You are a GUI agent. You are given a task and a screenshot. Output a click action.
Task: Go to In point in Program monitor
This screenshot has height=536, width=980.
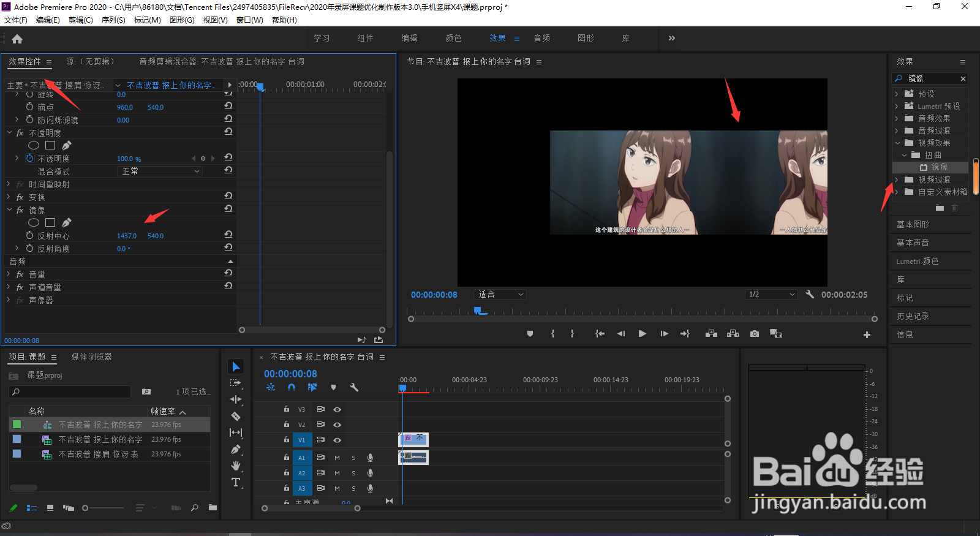600,334
